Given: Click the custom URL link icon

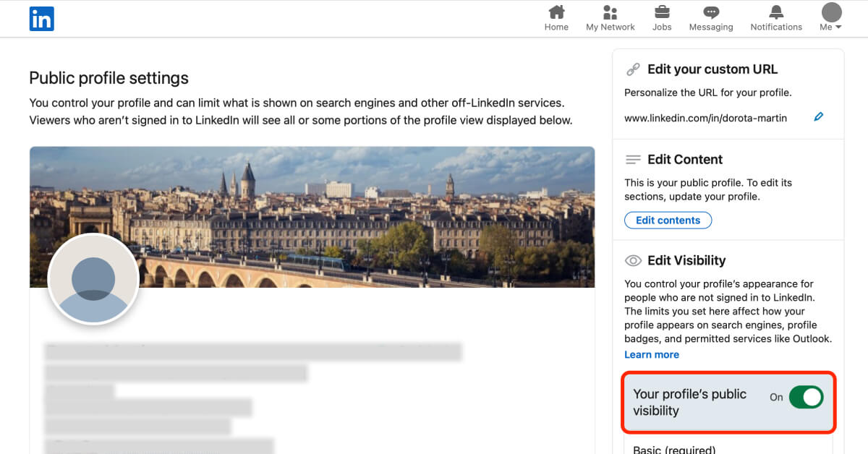Looking at the screenshot, I should (633, 69).
